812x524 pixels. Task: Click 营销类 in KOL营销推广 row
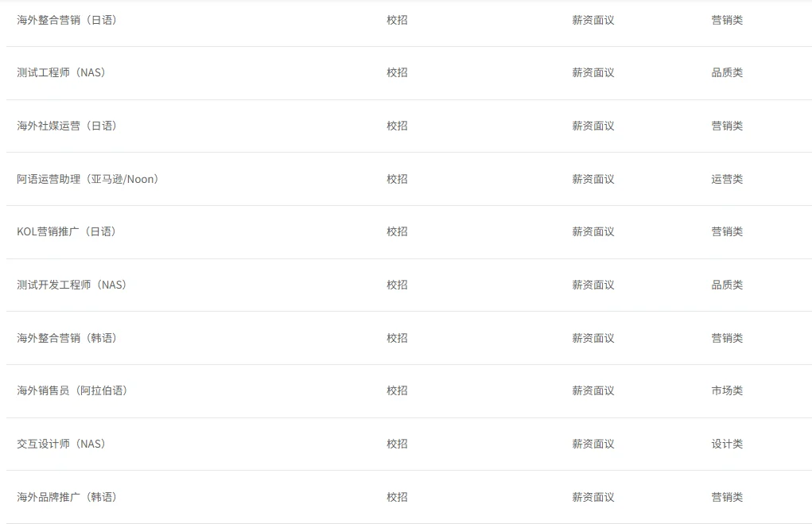click(727, 231)
